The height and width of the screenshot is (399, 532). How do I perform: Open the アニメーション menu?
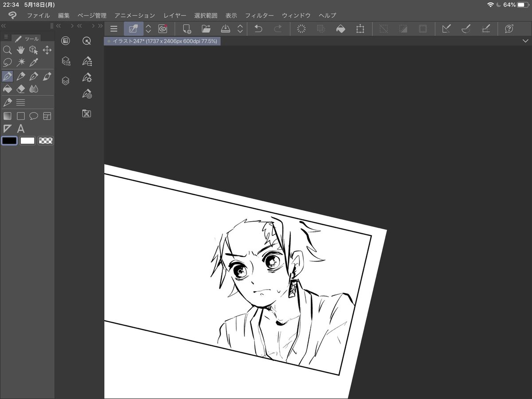135,16
